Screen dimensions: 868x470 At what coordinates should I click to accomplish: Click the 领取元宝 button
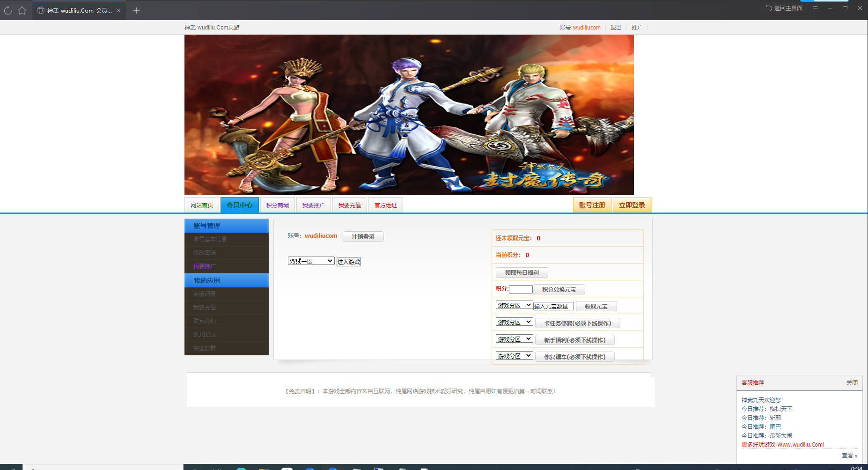[x=596, y=306]
